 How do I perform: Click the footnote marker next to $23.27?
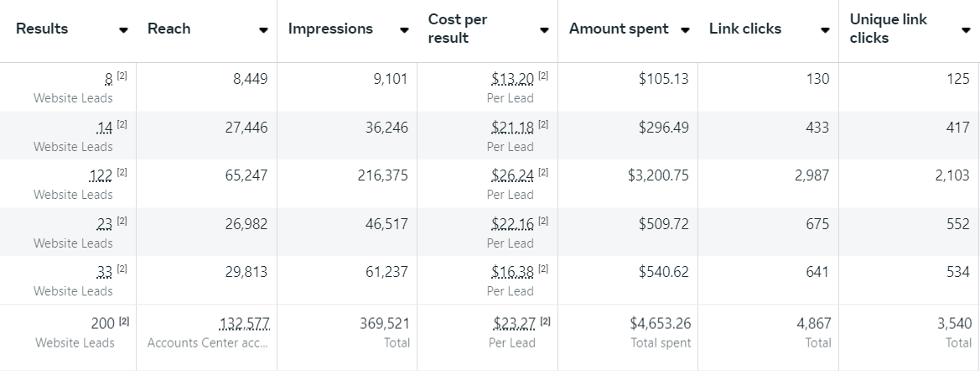[x=543, y=321]
